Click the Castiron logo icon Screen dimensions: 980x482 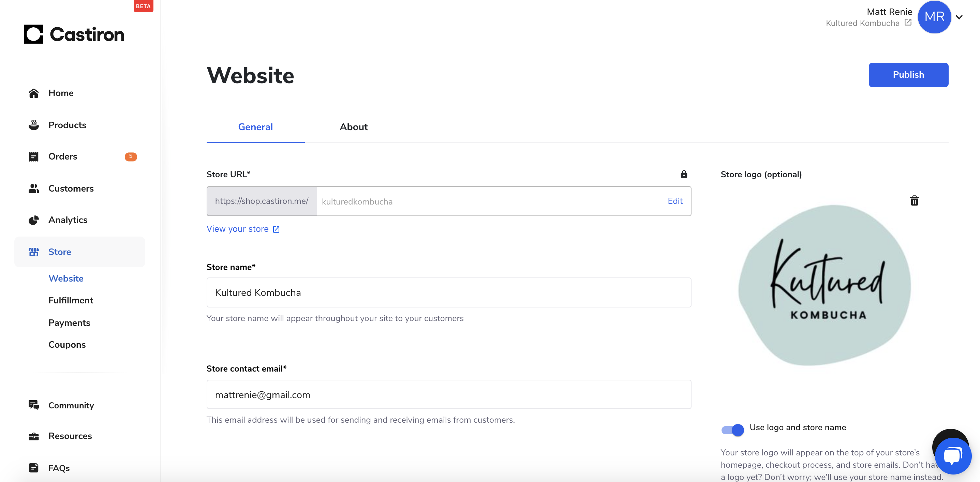tap(33, 34)
